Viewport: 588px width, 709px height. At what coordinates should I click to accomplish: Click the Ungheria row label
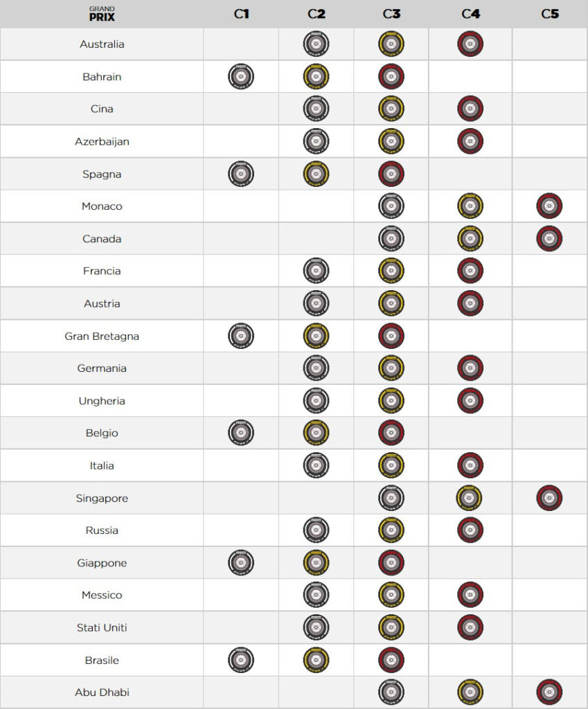(102, 401)
